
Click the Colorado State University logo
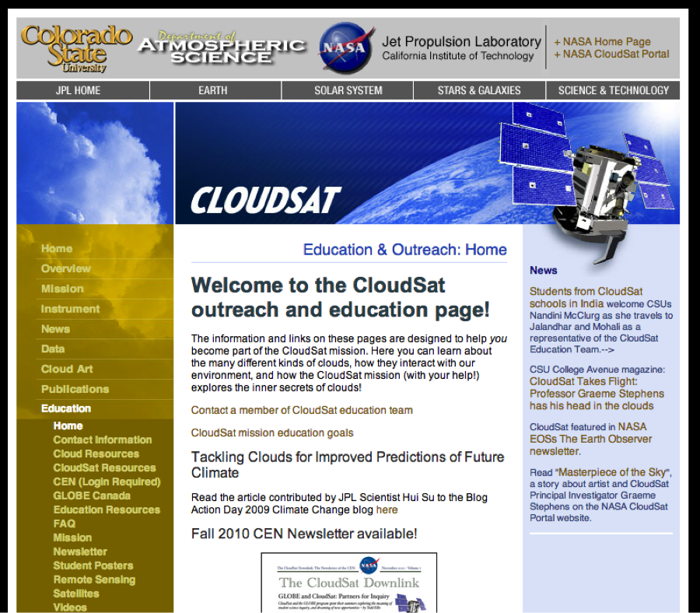pyautogui.click(x=76, y=49)
